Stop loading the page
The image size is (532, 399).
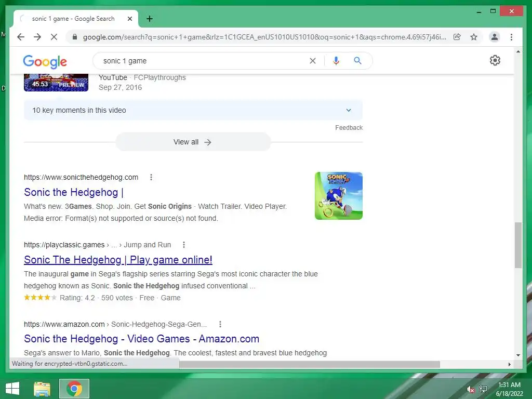[54, 37]
